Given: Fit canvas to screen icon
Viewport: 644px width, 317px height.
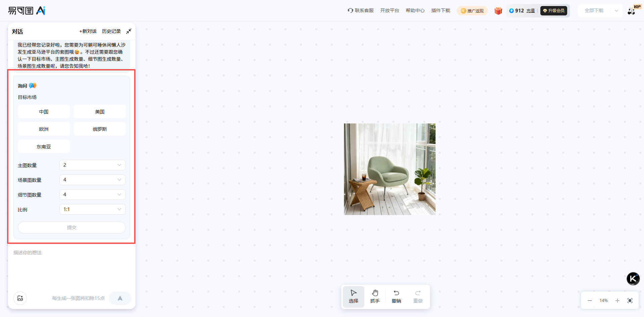Looking at the screenshot, I should pos(630,301).
